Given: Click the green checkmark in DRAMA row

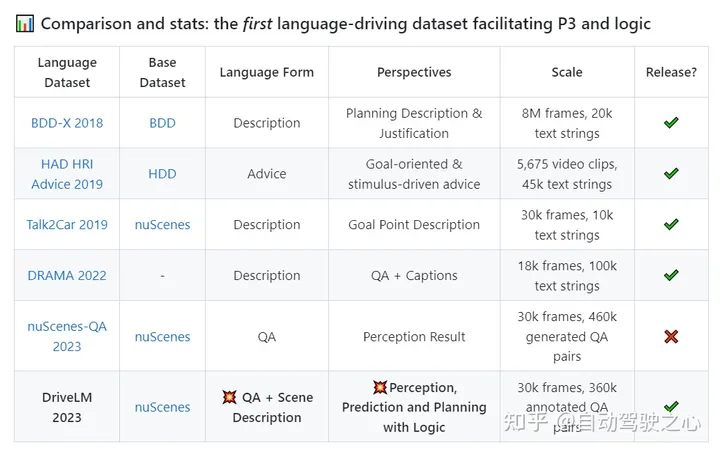Looking at the screenshot, I should pyautogui.click(x=671, y=275).
